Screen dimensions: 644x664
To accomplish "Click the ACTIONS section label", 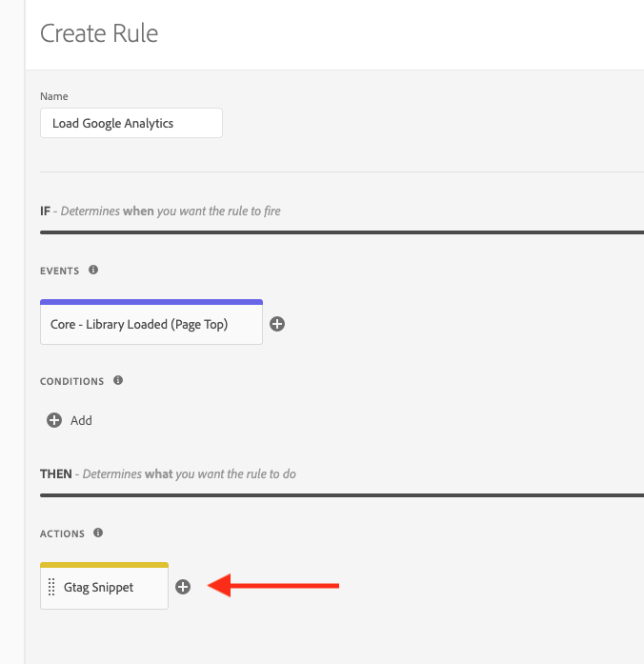I will pos(62,533).
